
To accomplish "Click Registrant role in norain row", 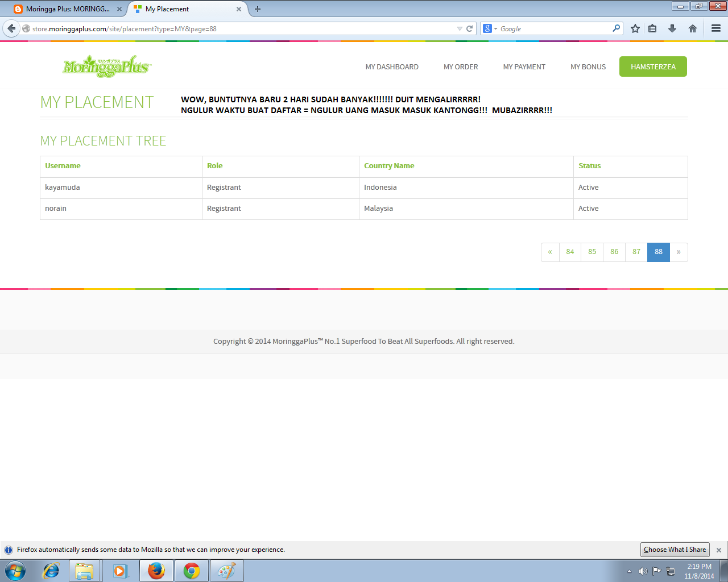I will (280, 209).
